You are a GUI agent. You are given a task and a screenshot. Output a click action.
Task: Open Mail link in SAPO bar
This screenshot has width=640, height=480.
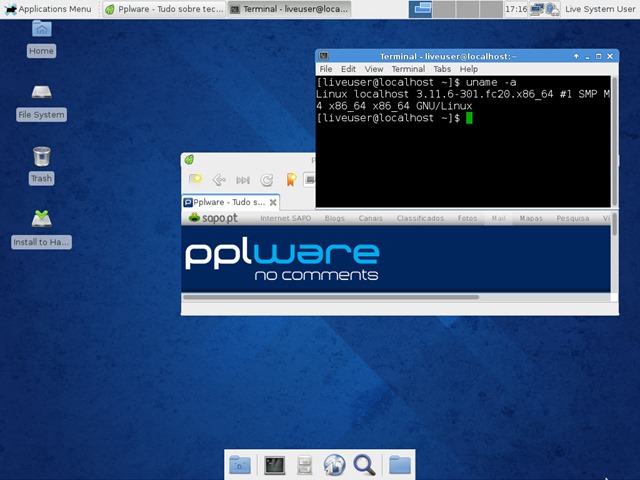click(498, 218)
